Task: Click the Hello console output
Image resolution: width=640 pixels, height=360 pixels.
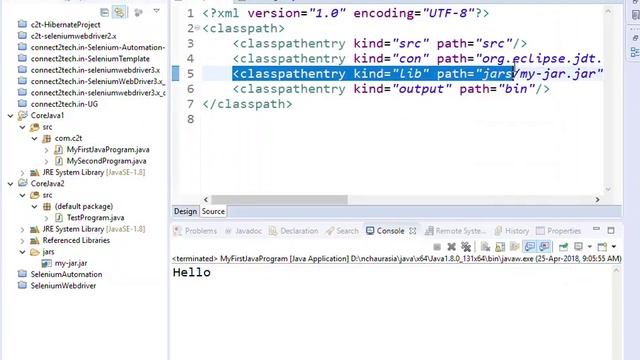Action: pos(191,273)
